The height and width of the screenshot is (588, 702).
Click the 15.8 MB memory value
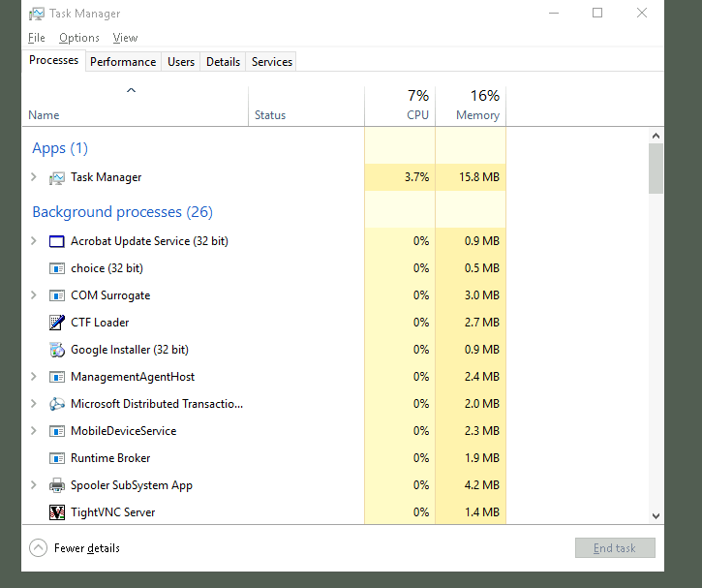[479, 177]
